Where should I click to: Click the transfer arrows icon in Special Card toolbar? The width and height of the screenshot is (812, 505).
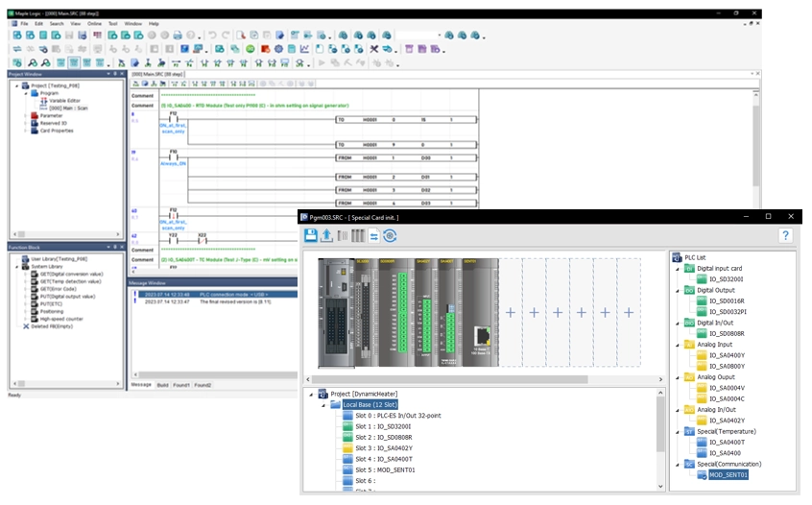click(x=374, y=236)
